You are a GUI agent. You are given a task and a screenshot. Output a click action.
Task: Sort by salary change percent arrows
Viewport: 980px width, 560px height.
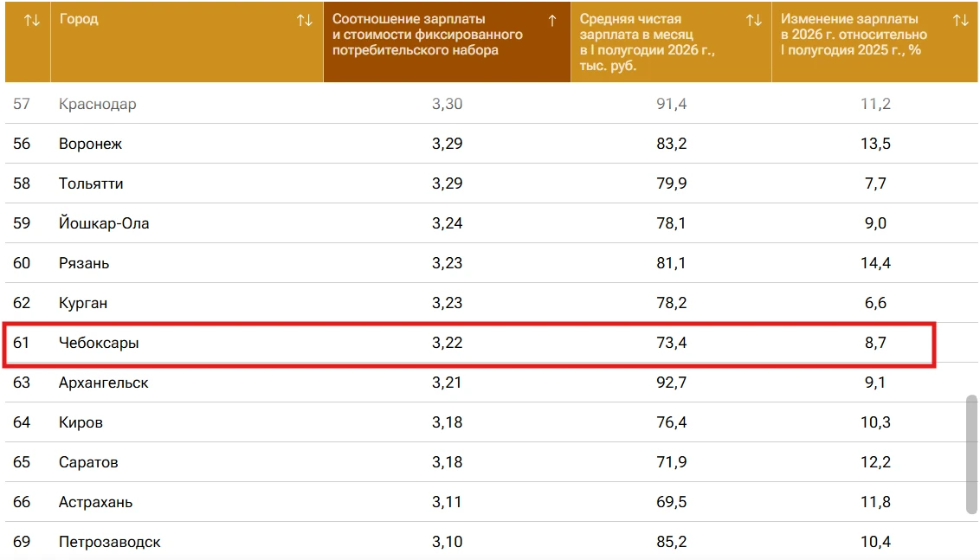(961, 21)
